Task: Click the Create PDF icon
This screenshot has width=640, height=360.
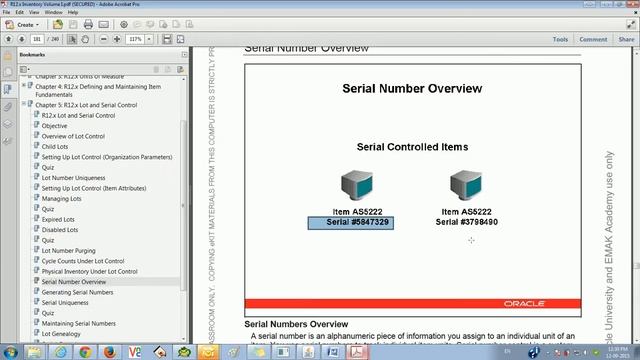Action: click(x=9, y=25)
